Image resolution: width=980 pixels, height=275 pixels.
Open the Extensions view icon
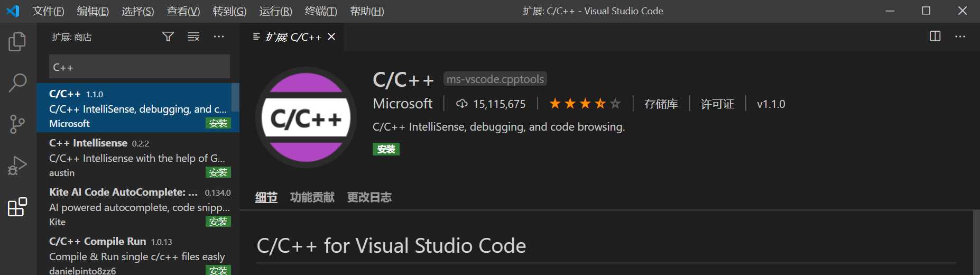17,207
